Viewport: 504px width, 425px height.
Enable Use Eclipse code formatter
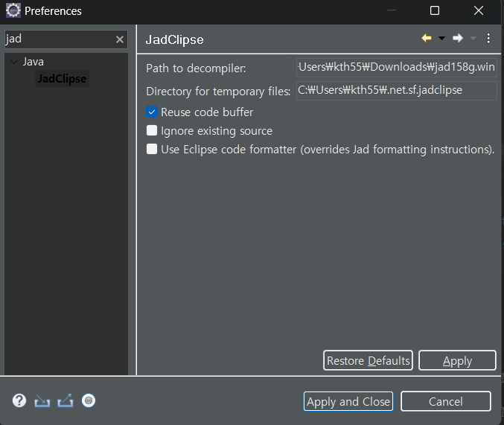click(x=152, y=149)
